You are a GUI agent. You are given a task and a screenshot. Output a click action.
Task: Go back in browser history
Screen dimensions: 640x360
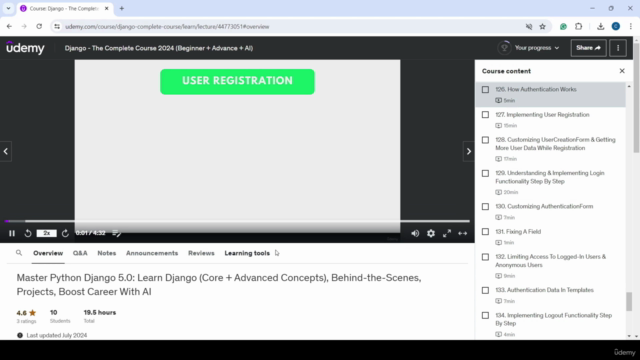click(x=9, y=27)
